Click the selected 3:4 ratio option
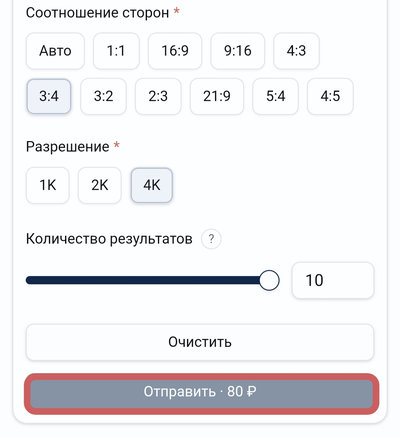 point(49,96)
